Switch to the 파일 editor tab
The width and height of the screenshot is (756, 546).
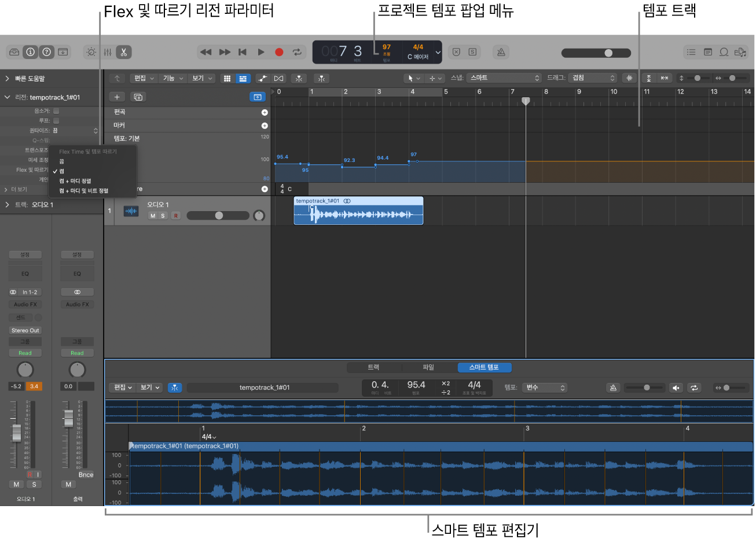(428, 367)
